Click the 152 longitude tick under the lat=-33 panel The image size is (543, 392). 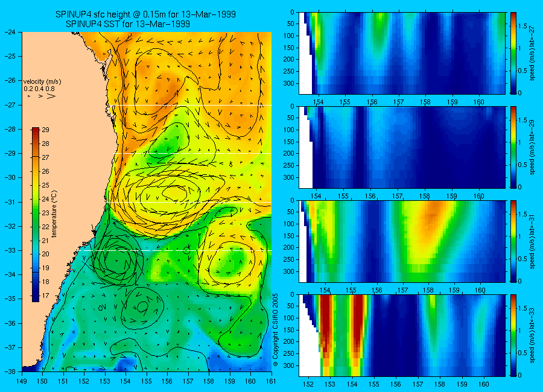tap(308, 384)
